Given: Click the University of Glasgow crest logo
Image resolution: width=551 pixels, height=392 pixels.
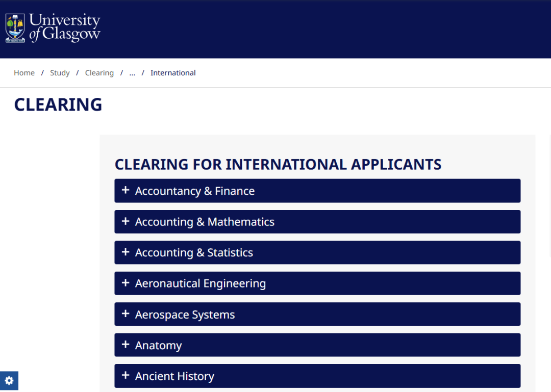Looking at the screenshot, I should tap(15, 28).
